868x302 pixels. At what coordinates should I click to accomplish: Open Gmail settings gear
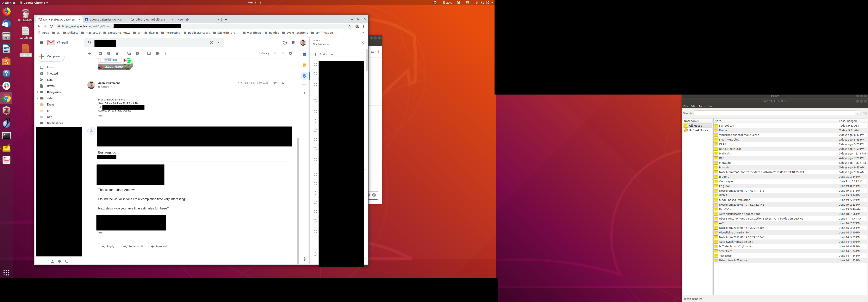pyautogui.click(x=290, y=54)
